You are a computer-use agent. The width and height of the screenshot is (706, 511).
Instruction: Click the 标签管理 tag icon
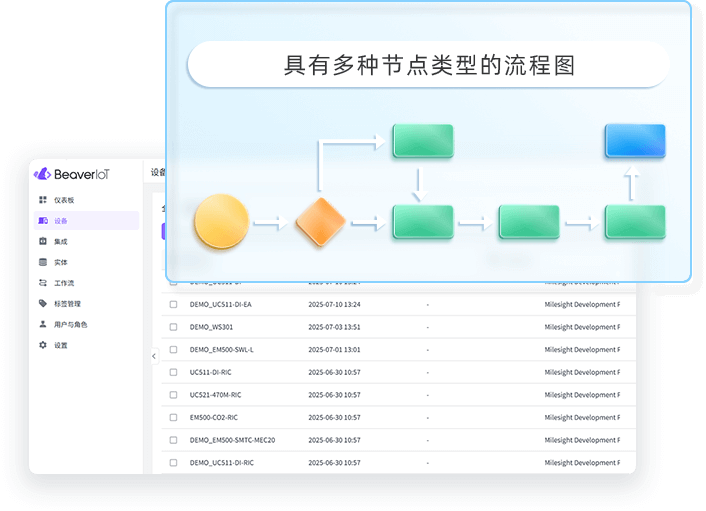click(x=43, y=303)
